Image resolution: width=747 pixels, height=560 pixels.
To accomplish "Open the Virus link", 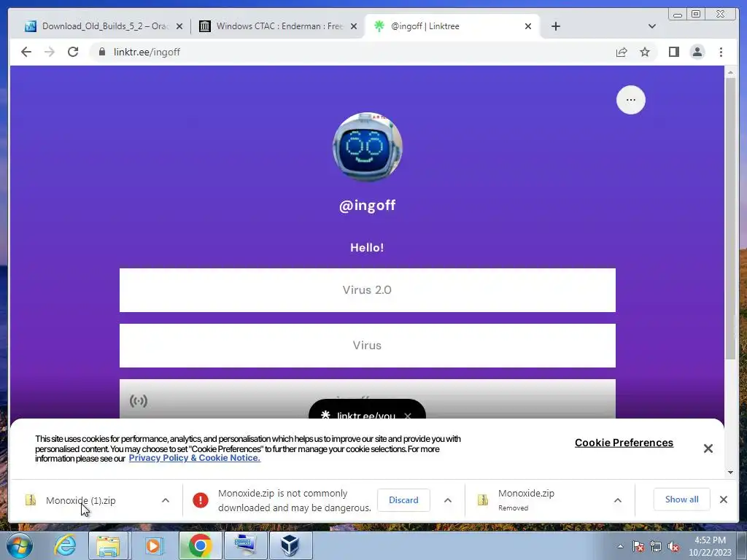I will (368, 345).
